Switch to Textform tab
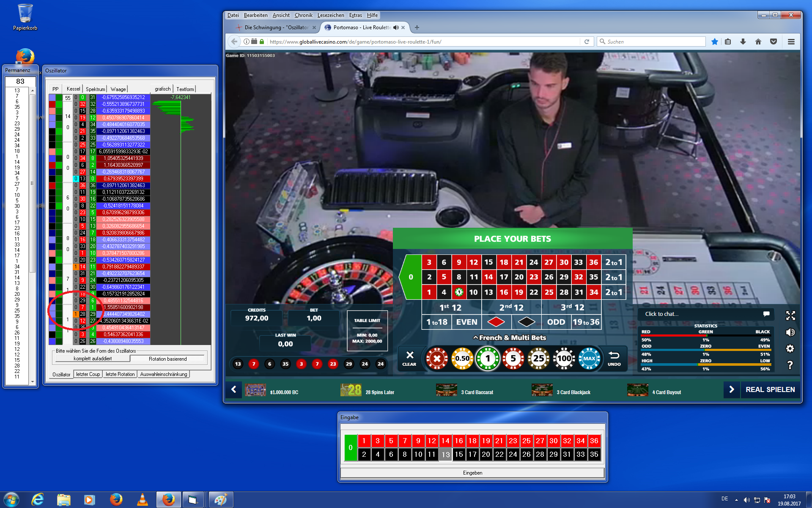Screen dimensions: 812x508 click(x=185, y=89)
